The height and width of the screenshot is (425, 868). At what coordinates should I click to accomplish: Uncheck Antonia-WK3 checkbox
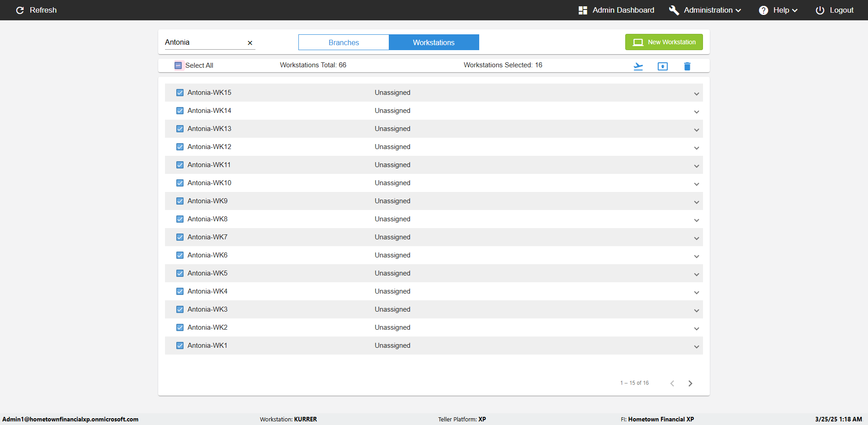(180, 309)
